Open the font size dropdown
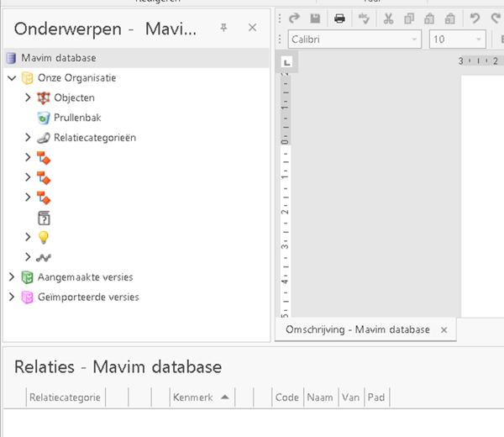Screen dimensions: 504x437 pyautogui.click(x=480, y=39)
